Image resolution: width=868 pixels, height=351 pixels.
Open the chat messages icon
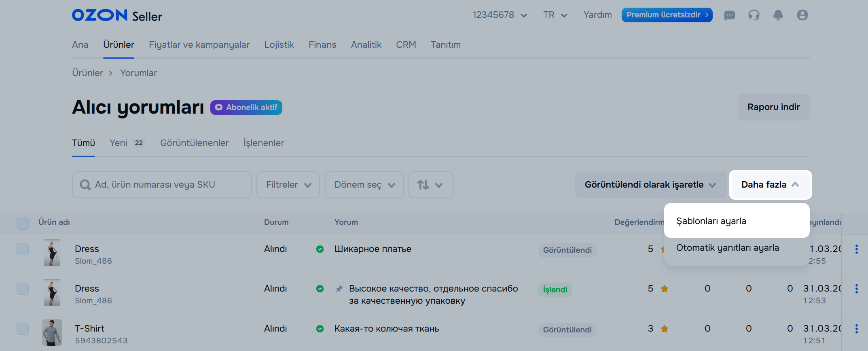point(729,15)
